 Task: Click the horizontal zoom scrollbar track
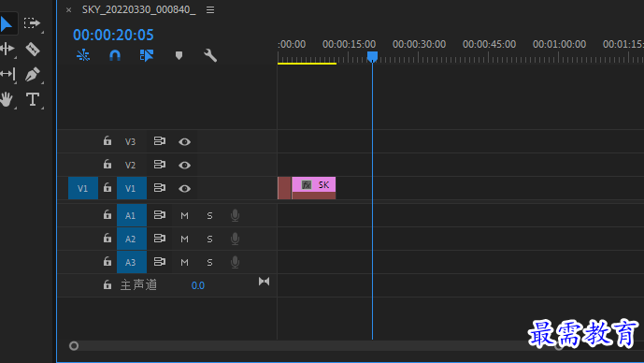click(x=316, y=346)
